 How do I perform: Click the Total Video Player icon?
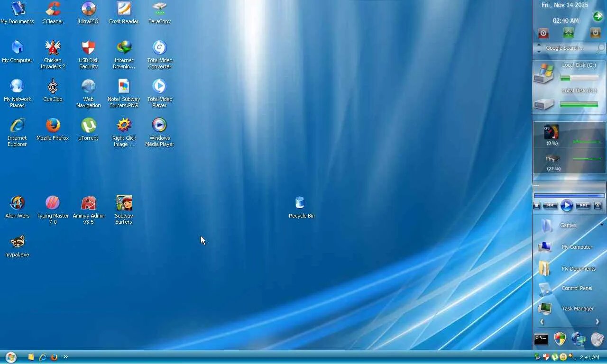pos(159,93)
